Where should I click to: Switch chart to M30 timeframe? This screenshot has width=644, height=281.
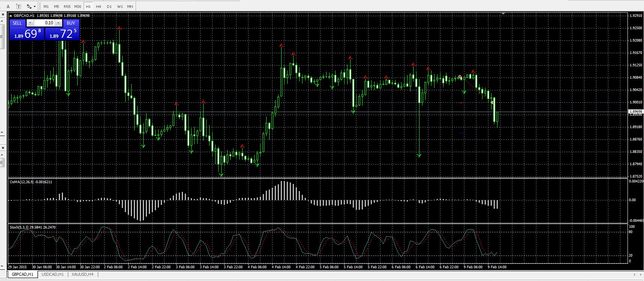click(x=78, y=6)
